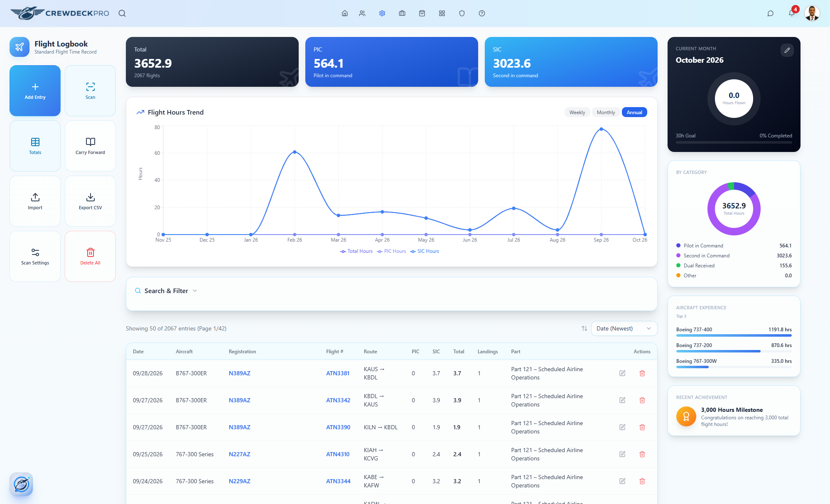Viewport: 830px width, 504px height.
Task: Open the Scan logbook tile
Action: click(90, 91)
